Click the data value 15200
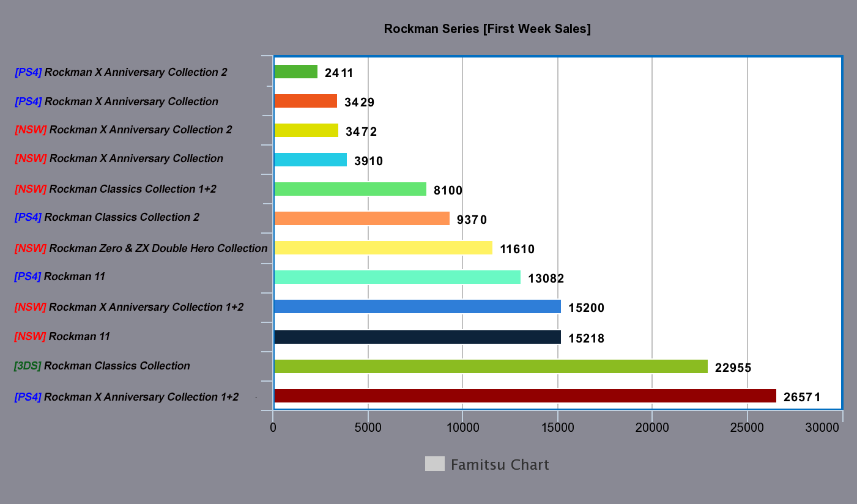This screenshot has width=857, height=504. [587, 308]
